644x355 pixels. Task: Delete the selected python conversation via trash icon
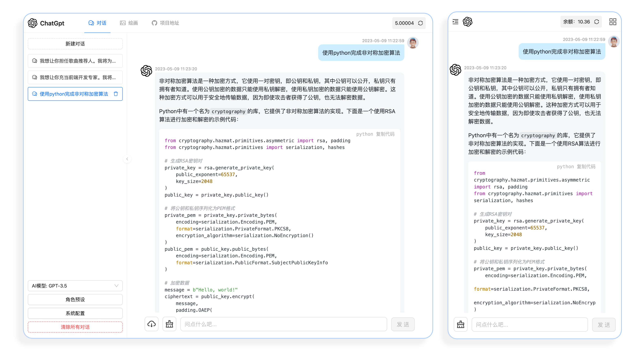click(116, 94)
